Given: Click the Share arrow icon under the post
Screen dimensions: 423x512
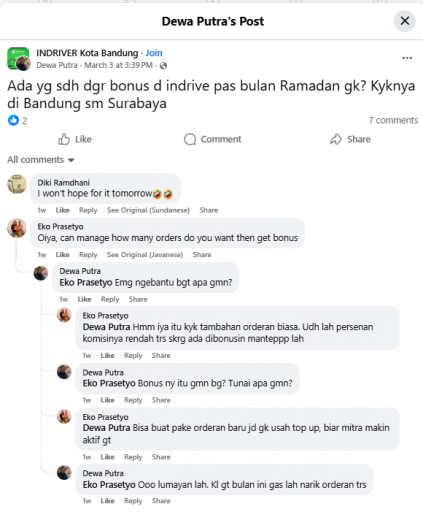Looking at the screenshot, I should (336, 139).
